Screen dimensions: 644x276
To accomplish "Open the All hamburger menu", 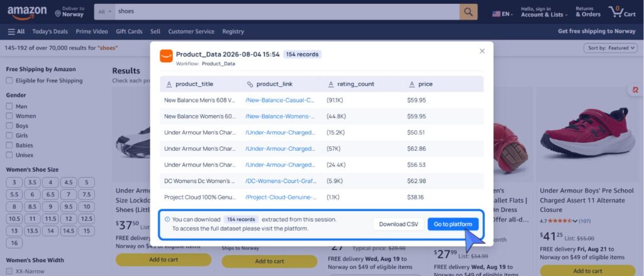I will [16, 31].
